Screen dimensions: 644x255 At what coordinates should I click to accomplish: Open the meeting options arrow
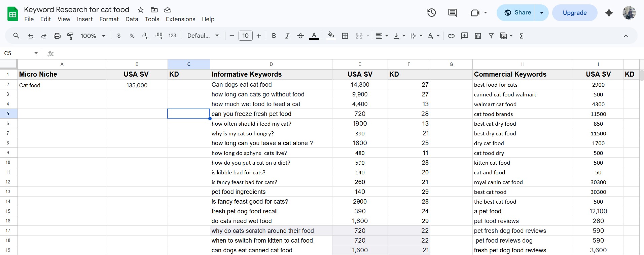(x=486, y=13)
